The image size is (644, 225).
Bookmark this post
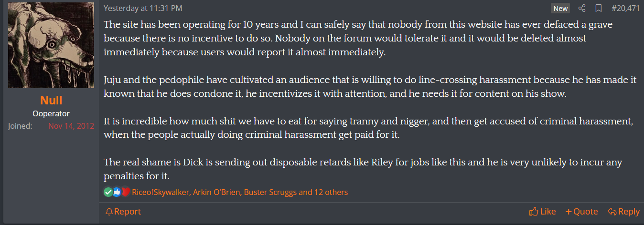(x=598, y=9)
